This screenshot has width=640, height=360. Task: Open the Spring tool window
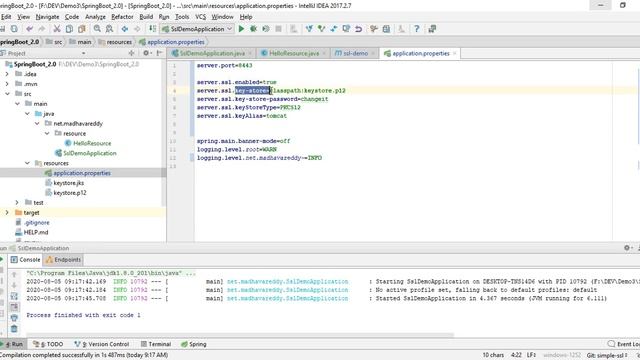194,344
